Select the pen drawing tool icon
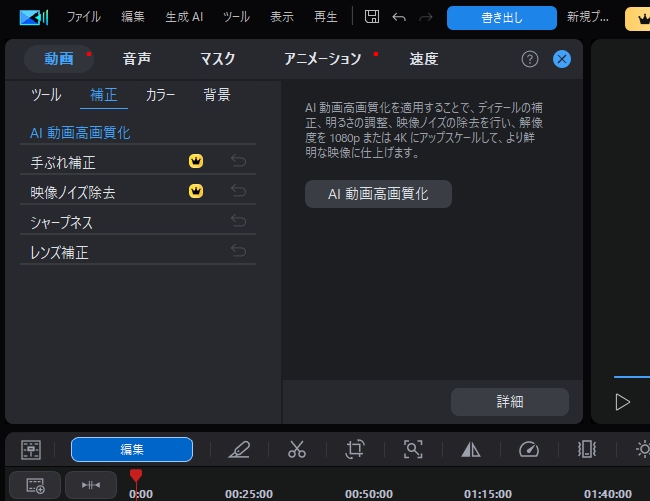Viewport: 650px width, 501px height. tap(239, 450)
